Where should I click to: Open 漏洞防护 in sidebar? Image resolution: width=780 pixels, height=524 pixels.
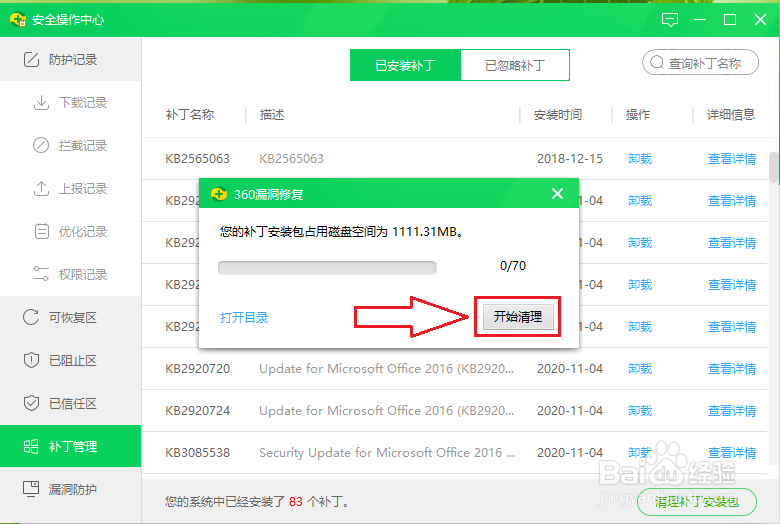tap(71, 489)
